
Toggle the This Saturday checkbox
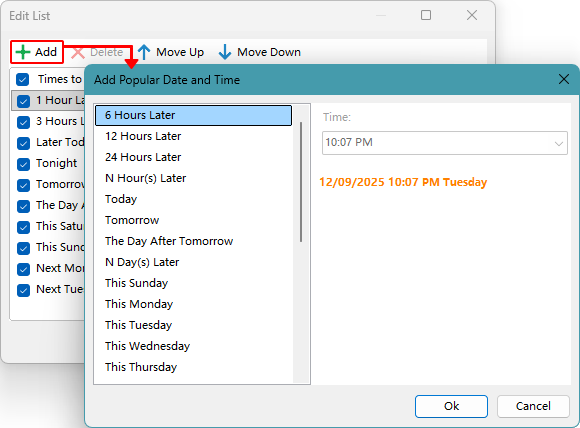23,227
